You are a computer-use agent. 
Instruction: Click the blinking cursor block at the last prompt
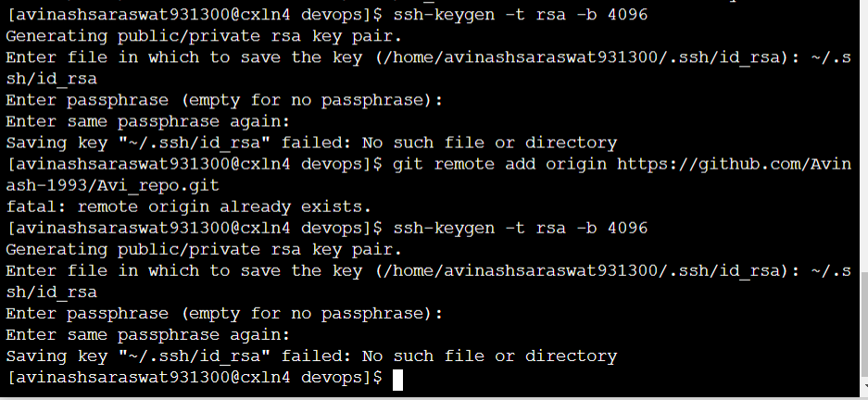[x=397, y=379]
